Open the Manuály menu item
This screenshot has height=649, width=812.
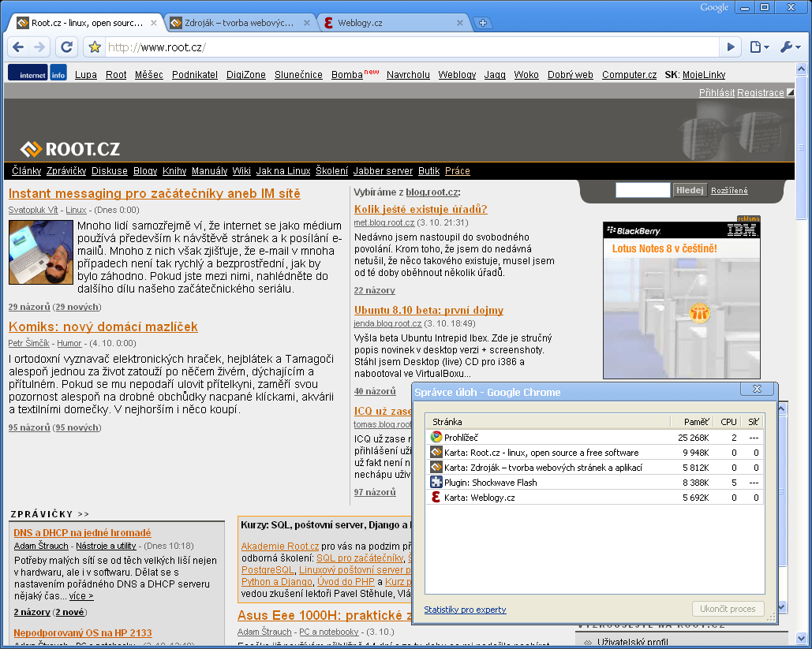(209, 171)
